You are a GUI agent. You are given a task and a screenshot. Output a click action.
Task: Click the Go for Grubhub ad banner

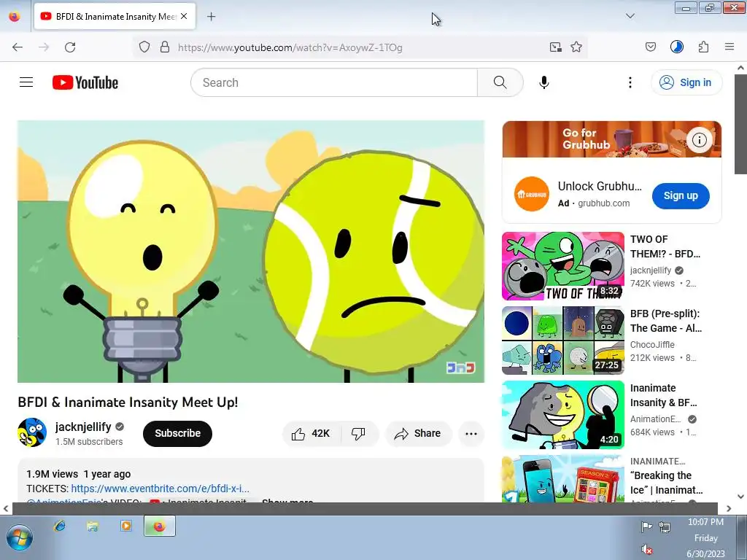(612, 139)
